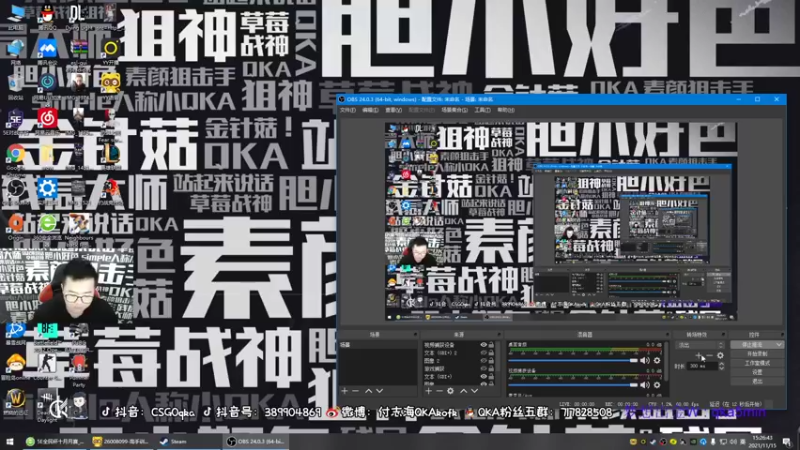Open World of Warcraft desktop icon
This screenshot has height=450, width=800.
[16, 402]
